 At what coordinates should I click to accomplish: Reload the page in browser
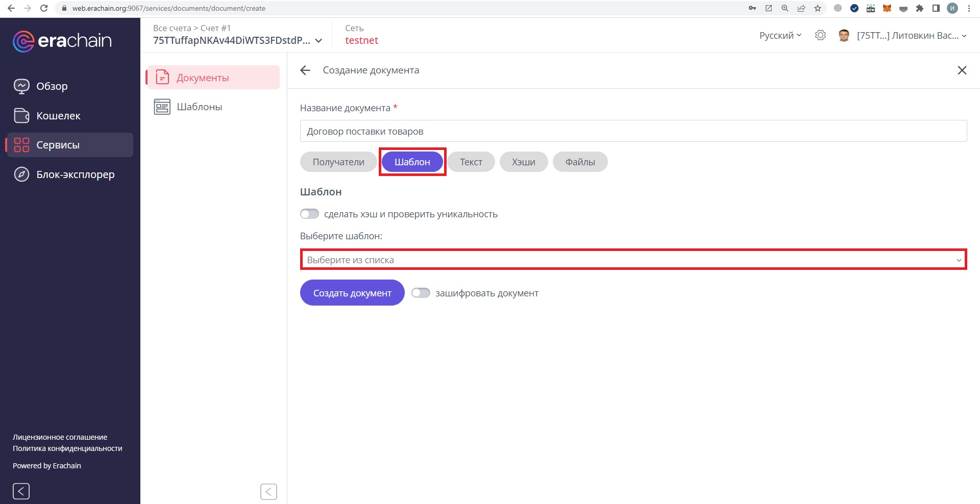point(44,8)
